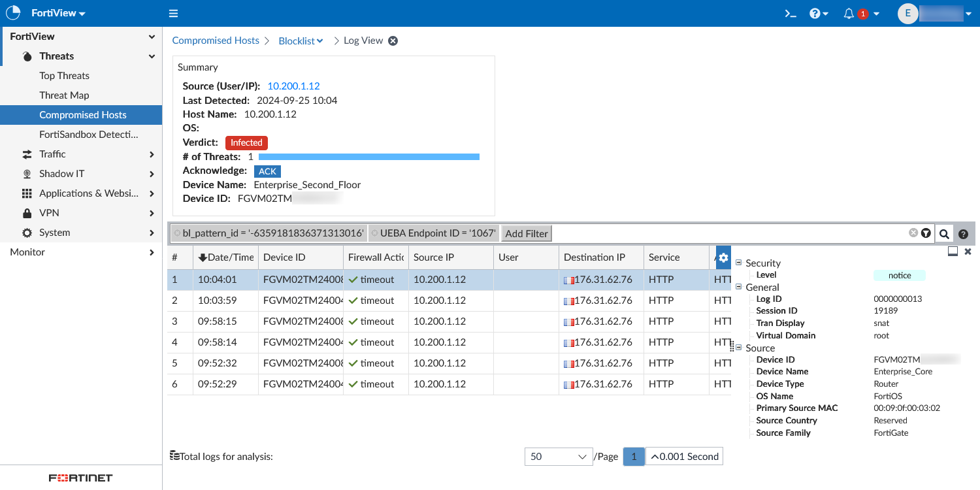This screenshot has width=980, height=490.
Task: Collapse the General section in details
Action: click(x=739, y=287)
